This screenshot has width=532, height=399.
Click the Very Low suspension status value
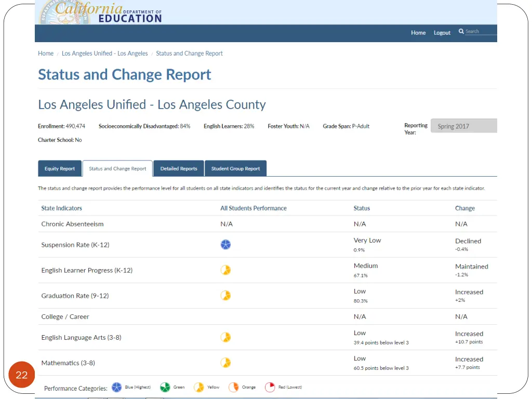tap(367, 240)
